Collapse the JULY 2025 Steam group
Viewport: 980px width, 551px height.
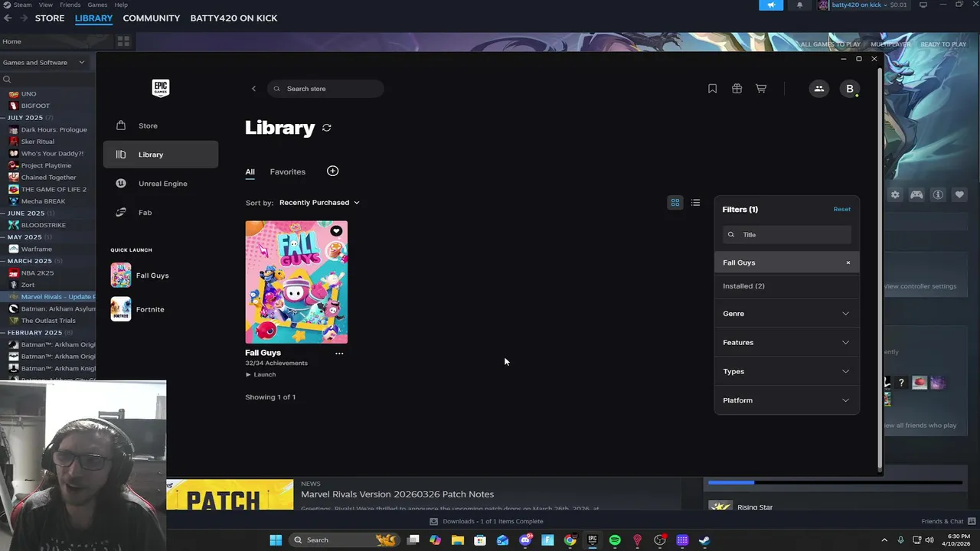(24, 118)
